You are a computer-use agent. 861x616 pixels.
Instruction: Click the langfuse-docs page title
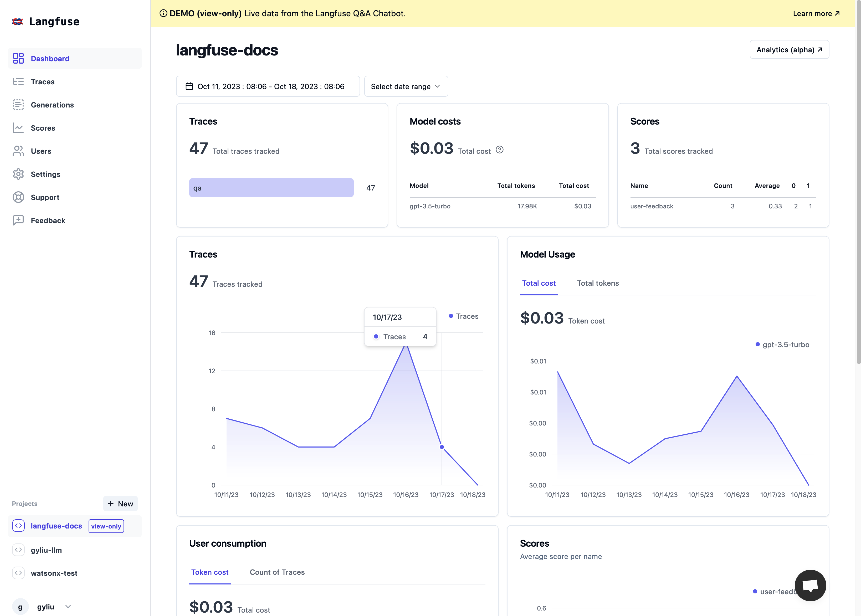pos(227,50)
